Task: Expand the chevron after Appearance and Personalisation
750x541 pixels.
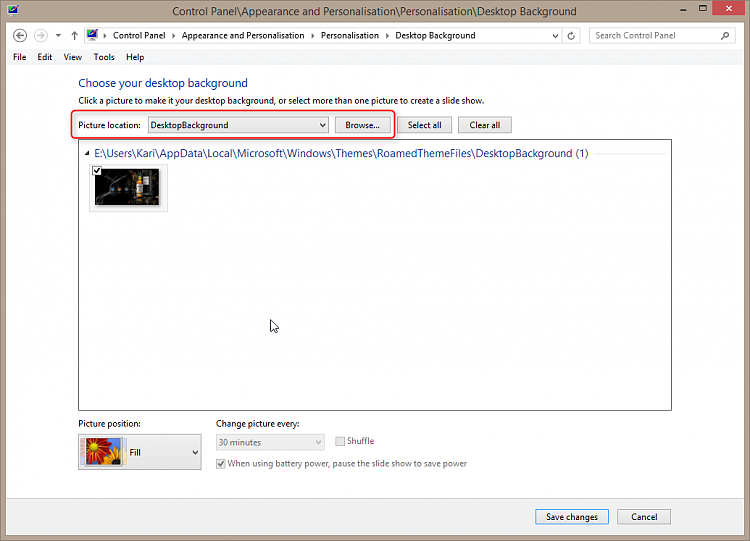Action: point(313,35)
